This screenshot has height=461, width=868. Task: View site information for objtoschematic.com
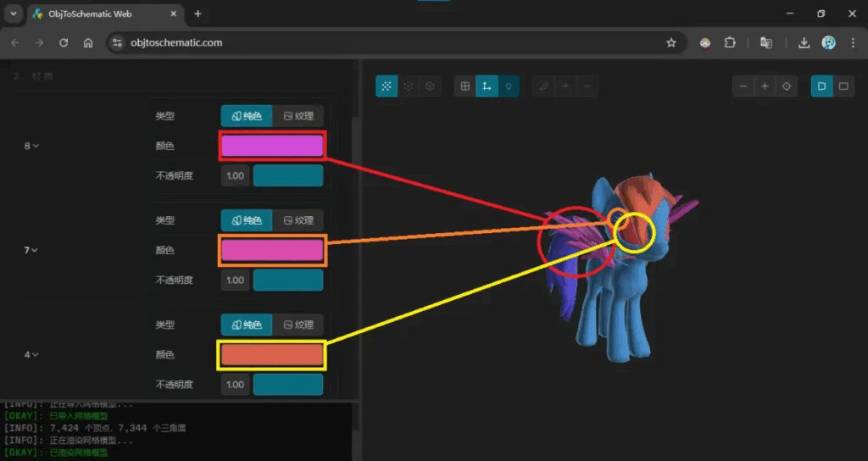tap(117, 42)
